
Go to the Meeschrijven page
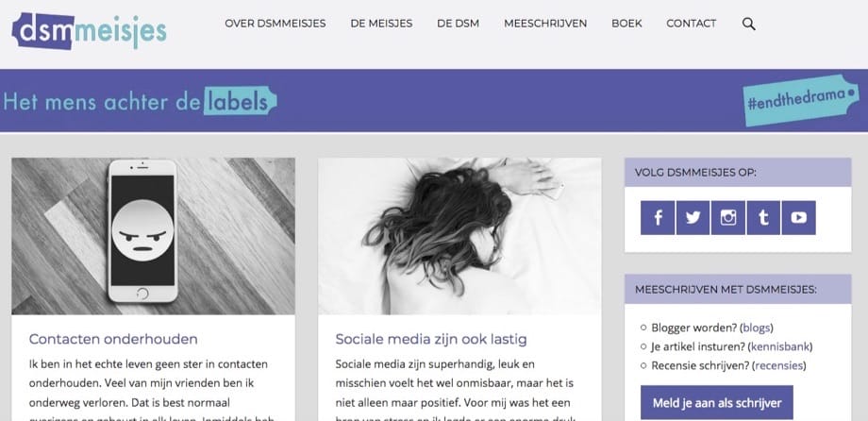click(x=545, y=24)
